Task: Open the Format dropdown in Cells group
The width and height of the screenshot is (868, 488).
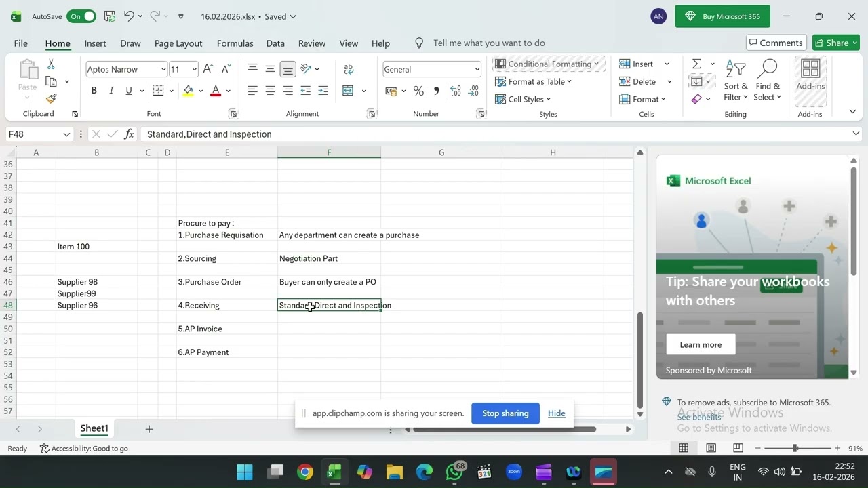Action: 642,99
